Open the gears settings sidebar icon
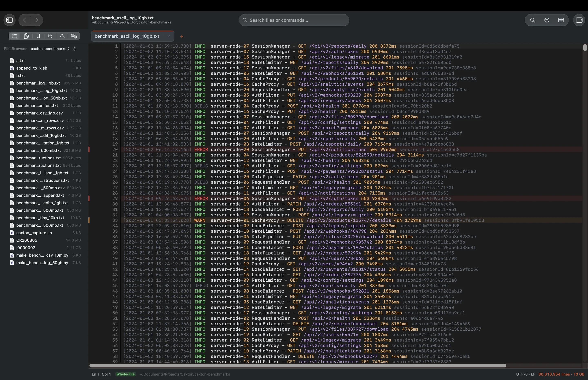 (74, 36)
